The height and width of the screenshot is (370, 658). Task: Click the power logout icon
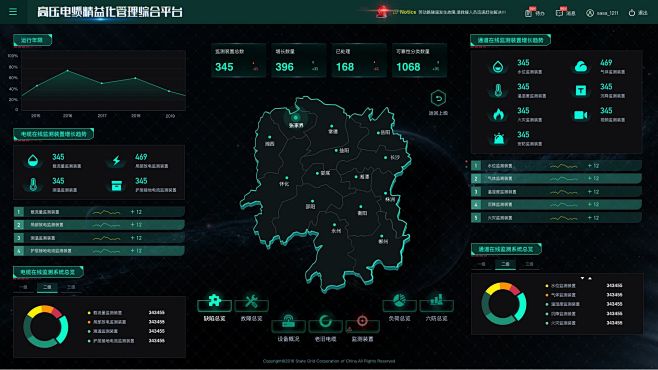tap(632, 13)
